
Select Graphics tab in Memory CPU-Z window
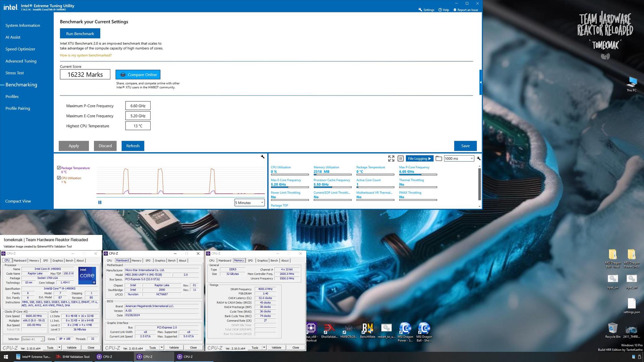[x=262, y=260]
